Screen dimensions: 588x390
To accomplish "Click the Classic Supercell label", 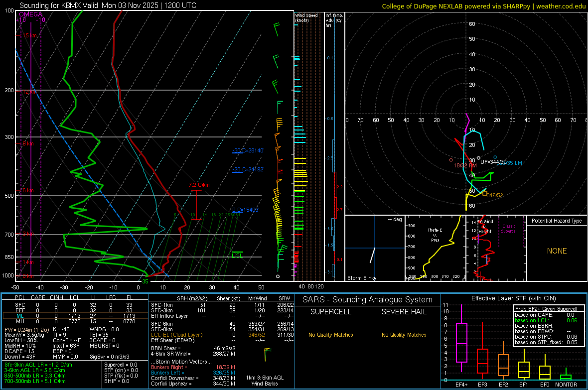I will tap(509, 229).
